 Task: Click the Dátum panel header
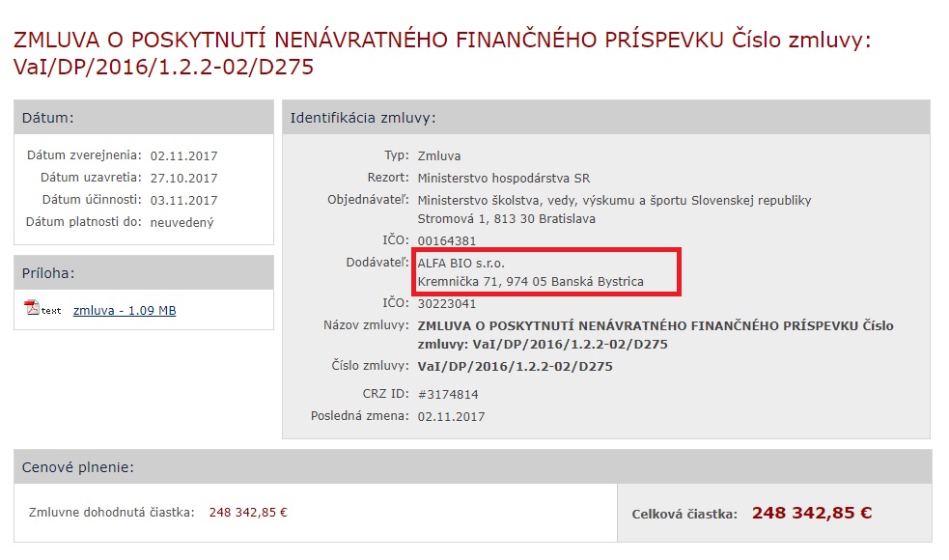(144, 118)
